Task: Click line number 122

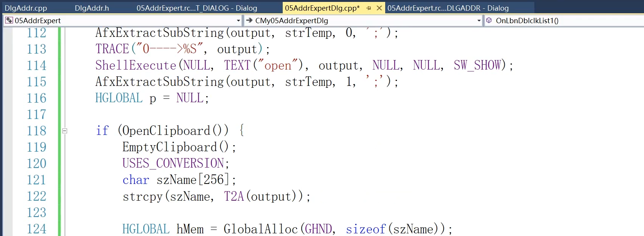Action: 36,196
